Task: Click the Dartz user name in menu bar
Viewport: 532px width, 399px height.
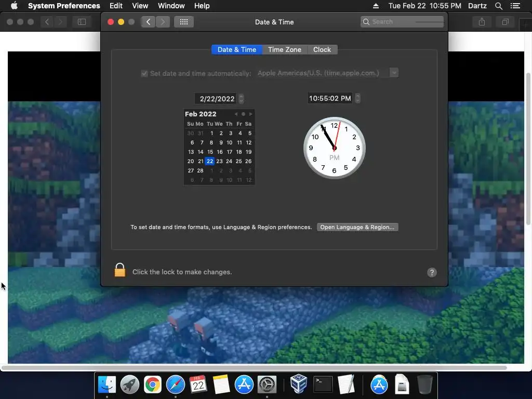Action: pos(477,6)
